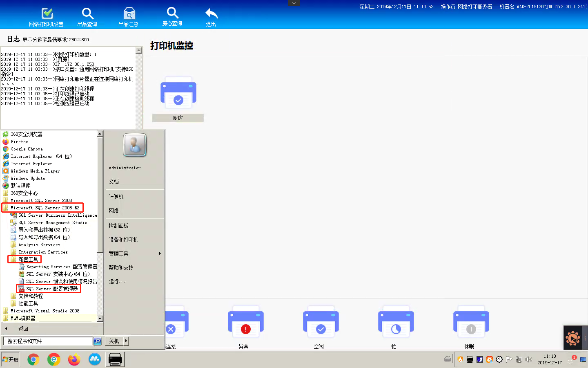Click 返回 back in start menu
The width and height of the screenshot is (588, 368).
tap(23, 329)
